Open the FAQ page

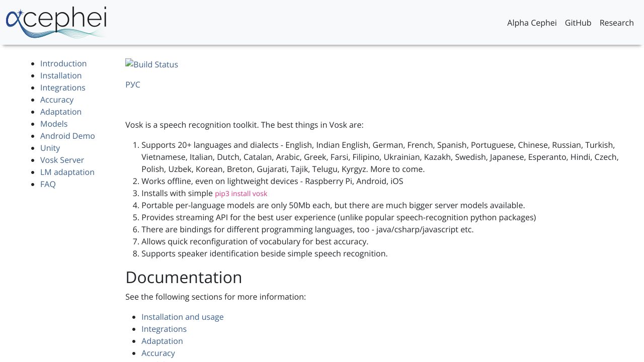pos(48,184)
